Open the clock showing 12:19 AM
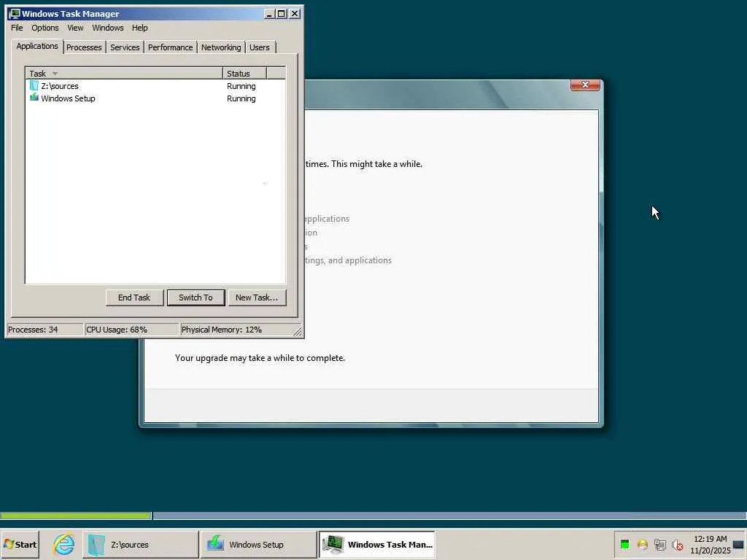This screenshot has width=747, height=560. 711,544
